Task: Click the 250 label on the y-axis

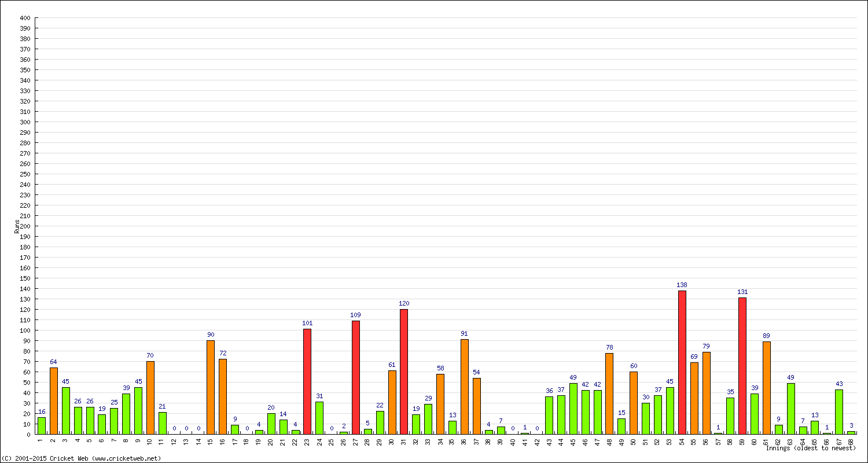Action: tap(24, 174)
